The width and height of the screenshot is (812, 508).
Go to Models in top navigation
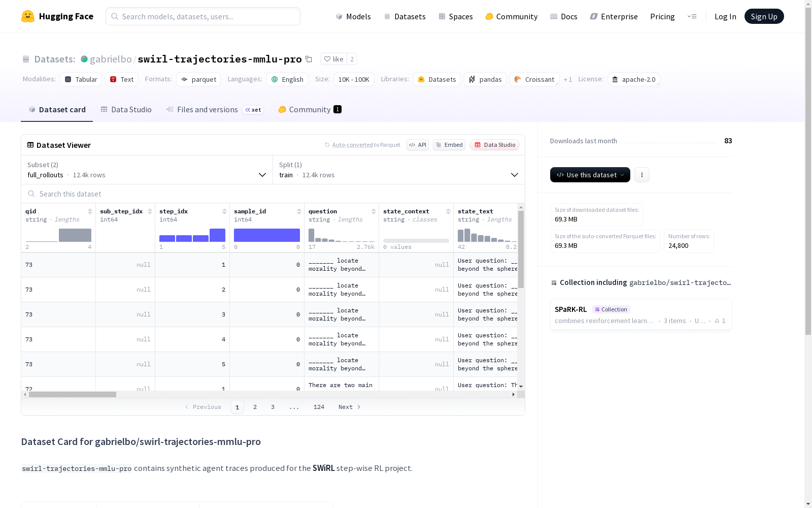[x=353, y=16]
